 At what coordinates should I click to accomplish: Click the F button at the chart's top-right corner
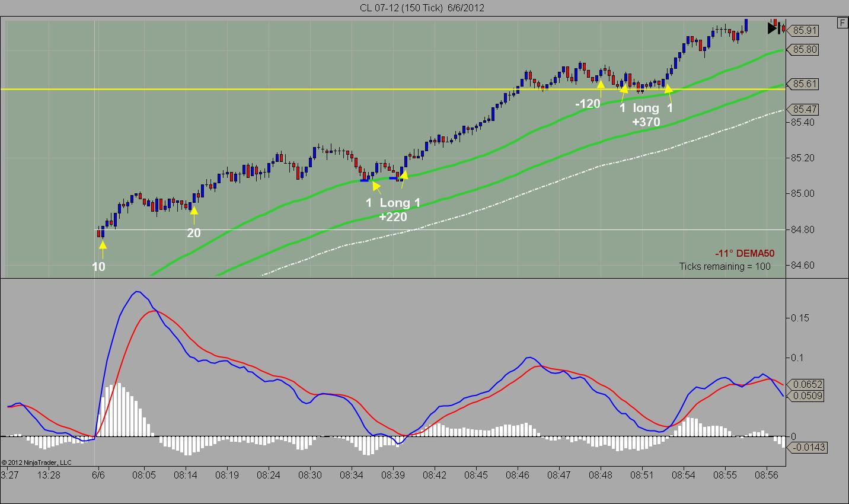842,23
